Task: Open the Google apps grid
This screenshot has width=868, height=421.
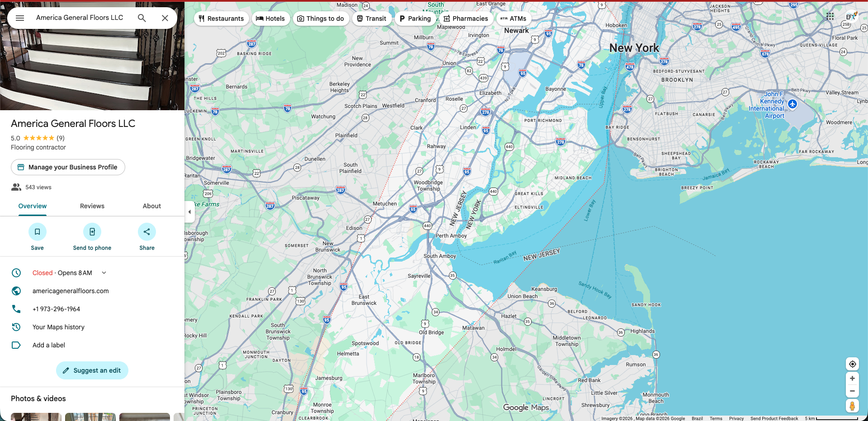Action: tap(830, 16)
